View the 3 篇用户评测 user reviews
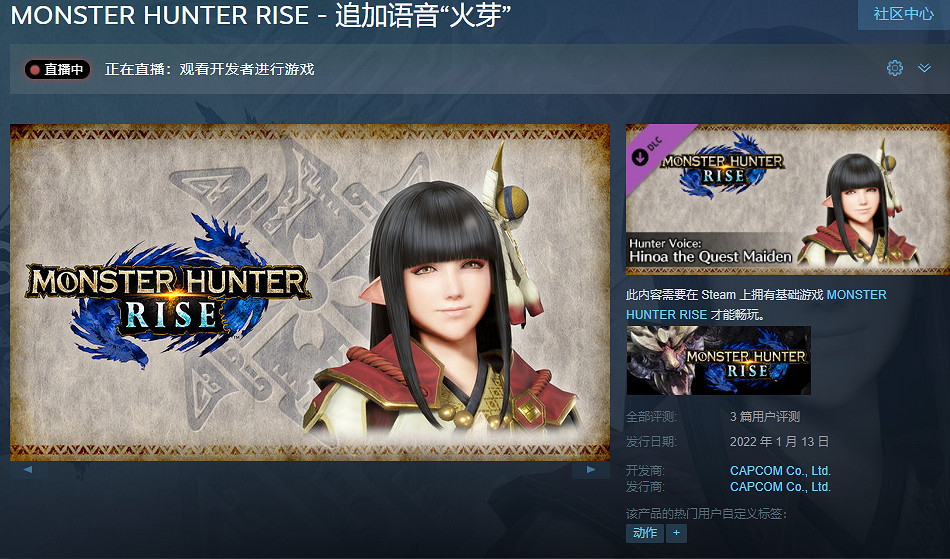The width and height of the screenshot is (950, 559). (765, 417)
